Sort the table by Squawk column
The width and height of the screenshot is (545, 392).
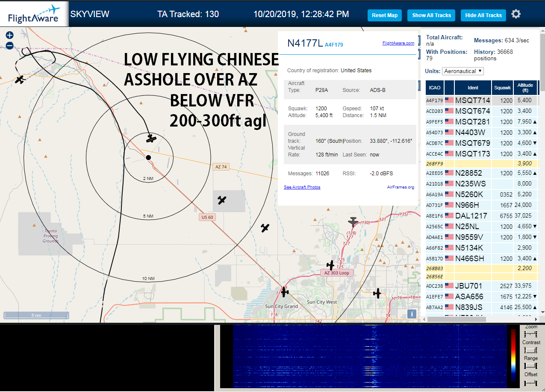(502, 88)
